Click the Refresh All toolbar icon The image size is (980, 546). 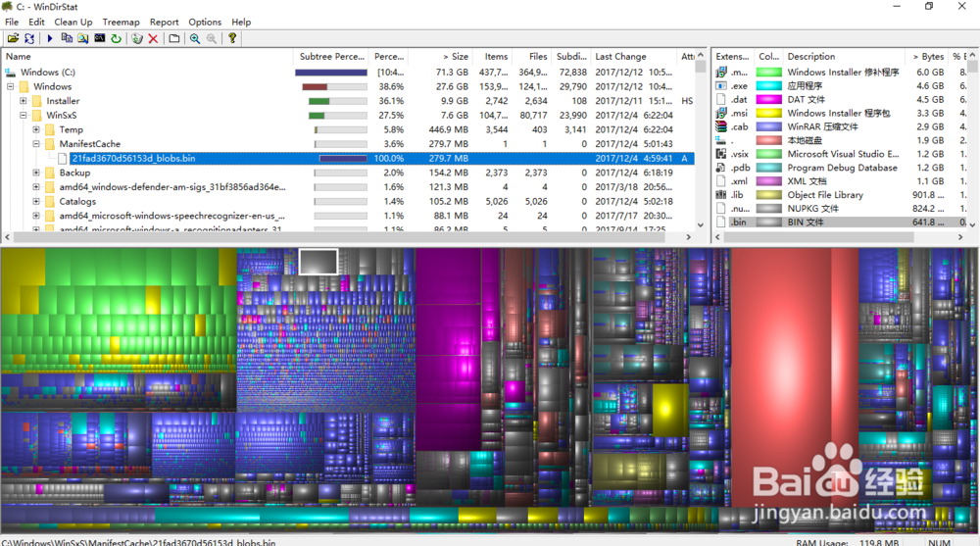click(x=29, y=39)
